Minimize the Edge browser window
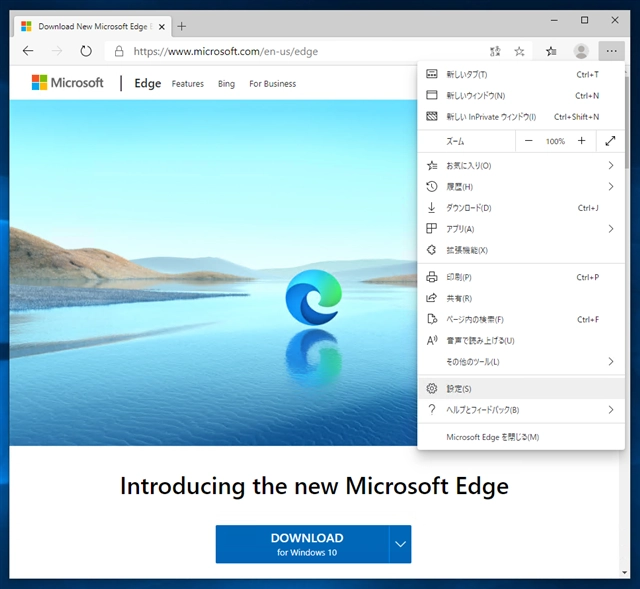 554,20
